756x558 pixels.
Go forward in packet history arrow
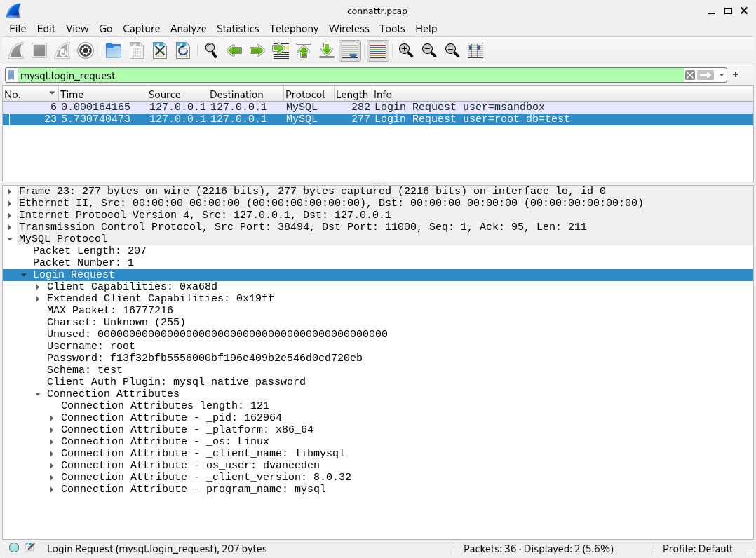[257, 50]
